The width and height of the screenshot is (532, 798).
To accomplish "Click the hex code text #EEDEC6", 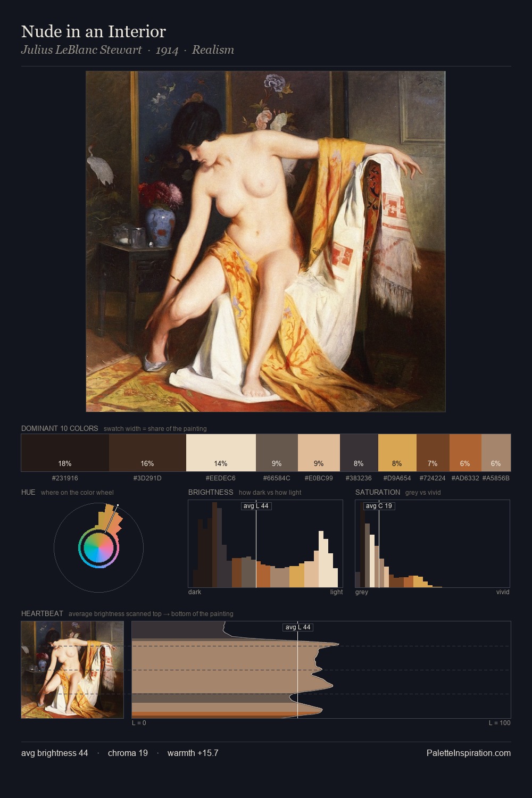I will coord(221,478).
